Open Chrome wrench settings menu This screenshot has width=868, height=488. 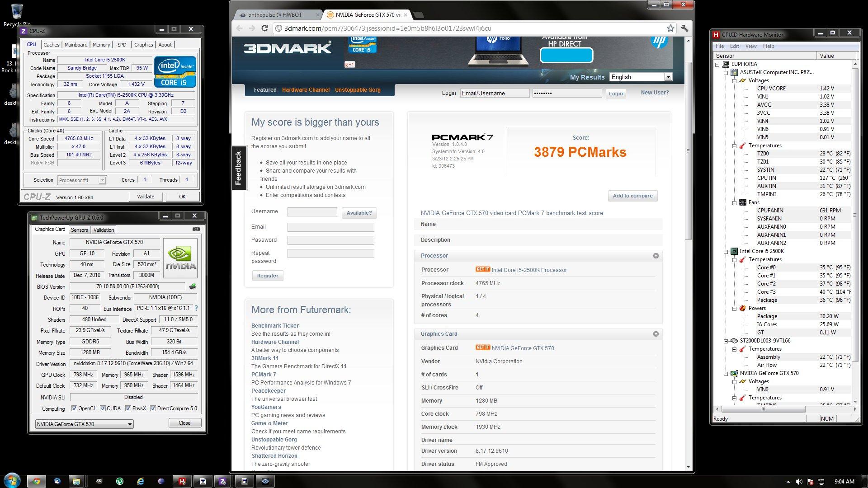click(684, 28)
